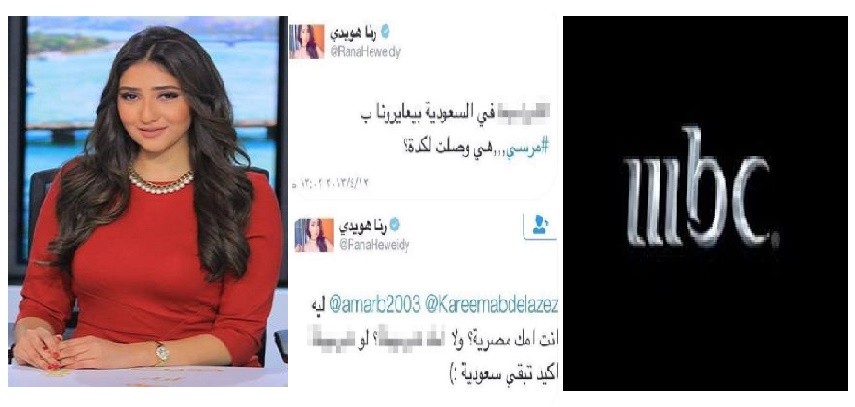The width and height of the screenshot is (855, 407).
Task: Click the MBC logo
Action: (701, 187)
